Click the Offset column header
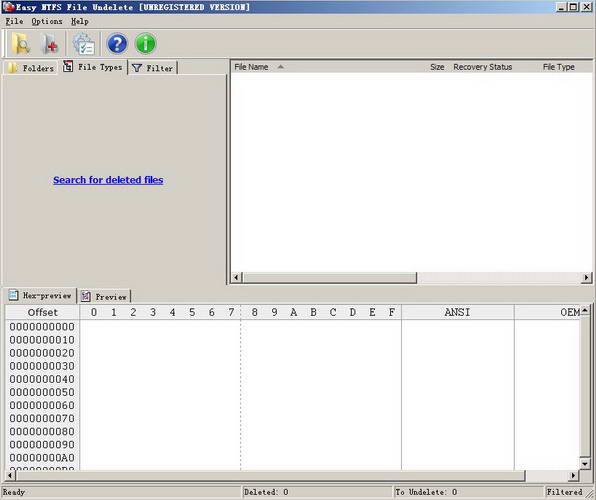 pos(43,313)
